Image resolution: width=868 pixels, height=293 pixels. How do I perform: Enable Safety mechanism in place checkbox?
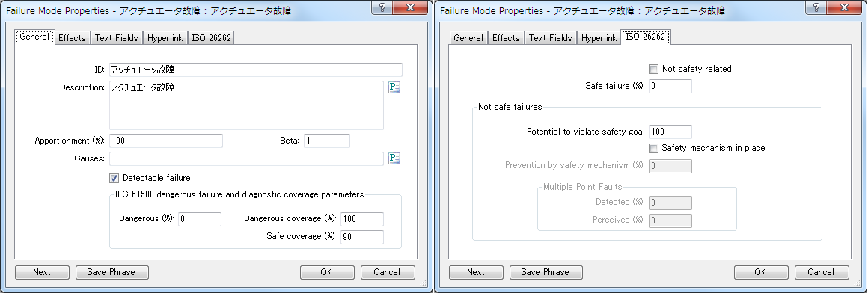(653, 148)
